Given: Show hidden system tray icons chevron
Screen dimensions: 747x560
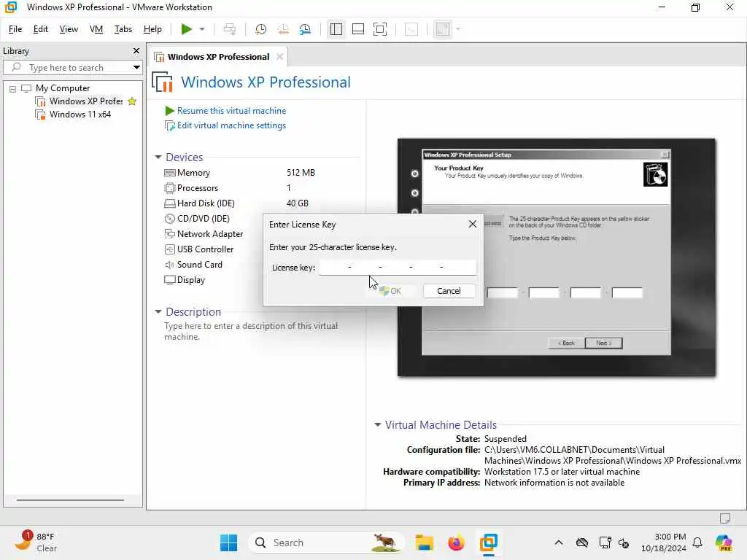Looking at the screenshot, I should pos(558,542).
